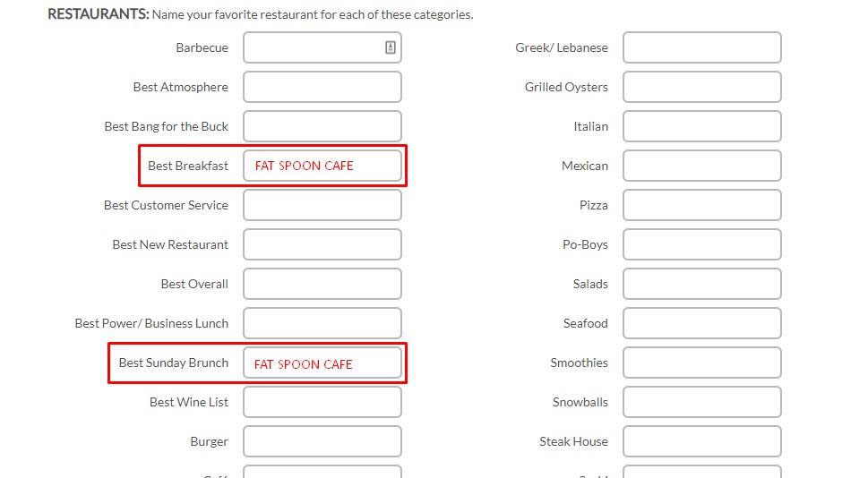The image size is (868, 478).
Task: Click the Grilled Oysters input box
Action: (x=702, y=87)
